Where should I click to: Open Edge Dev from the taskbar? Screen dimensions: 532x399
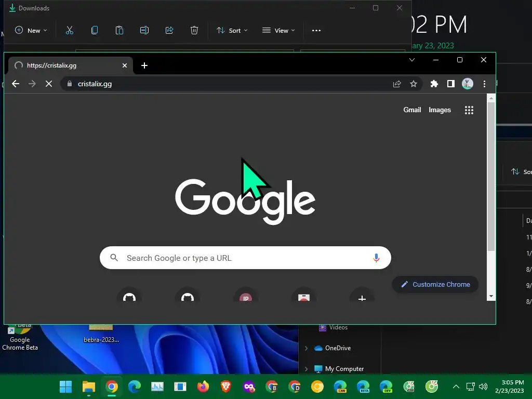386,387
